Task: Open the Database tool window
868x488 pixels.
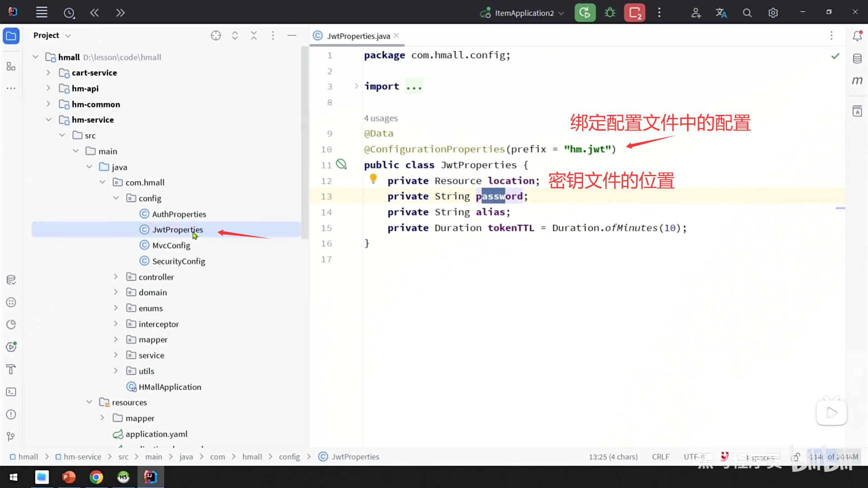Action: click(x=857, y=58)
